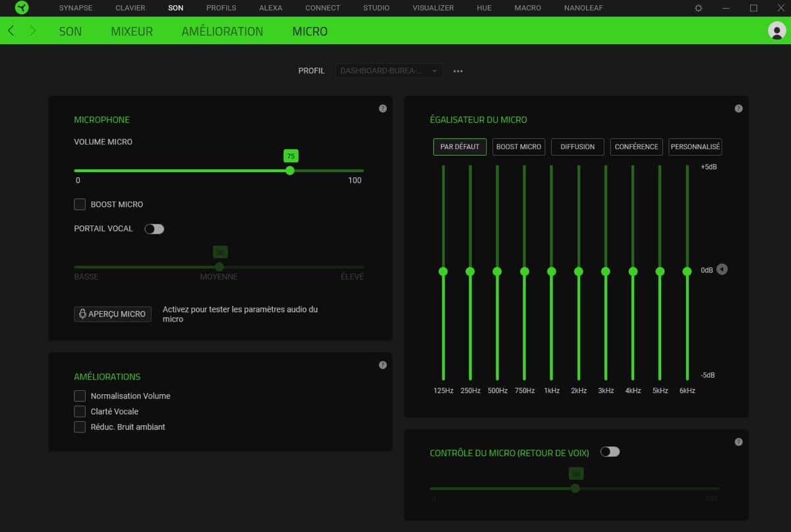Click the 75 volume value badge
This screenshot has height=532, width=791.
(291, 156)
